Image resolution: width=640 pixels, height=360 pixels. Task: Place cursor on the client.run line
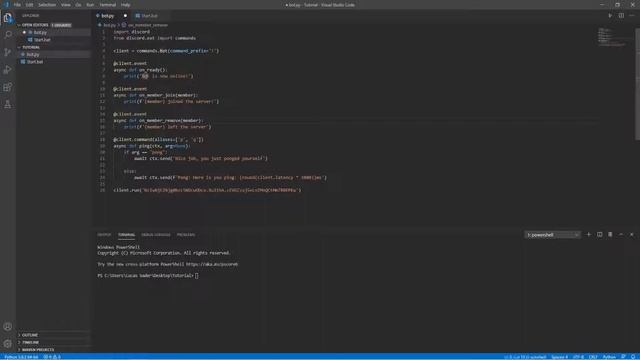click(207, 190)
